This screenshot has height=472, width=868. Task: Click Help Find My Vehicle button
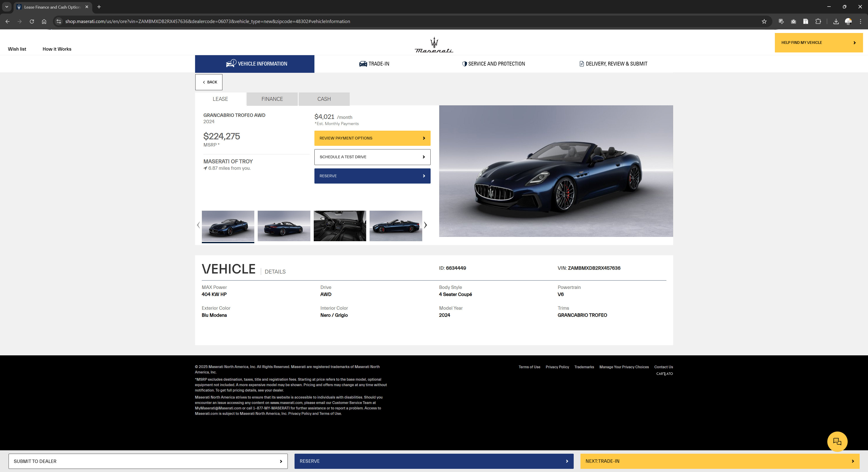coord(818,42)
